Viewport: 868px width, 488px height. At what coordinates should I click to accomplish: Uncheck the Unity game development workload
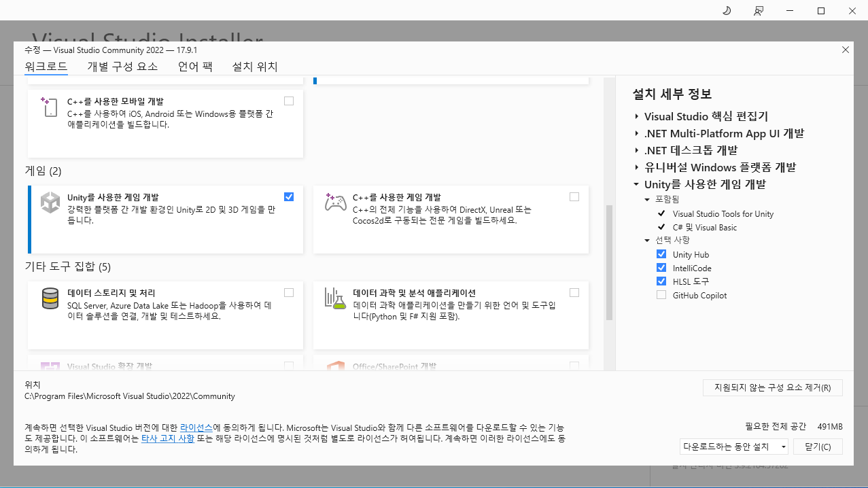[289, 196]
